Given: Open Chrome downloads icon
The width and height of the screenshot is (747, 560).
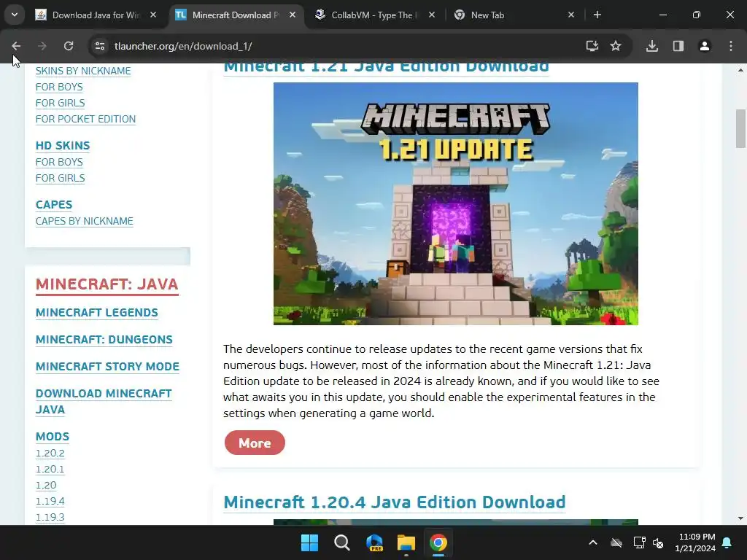Looking at the screenshot, I should (x=652, y=46).
